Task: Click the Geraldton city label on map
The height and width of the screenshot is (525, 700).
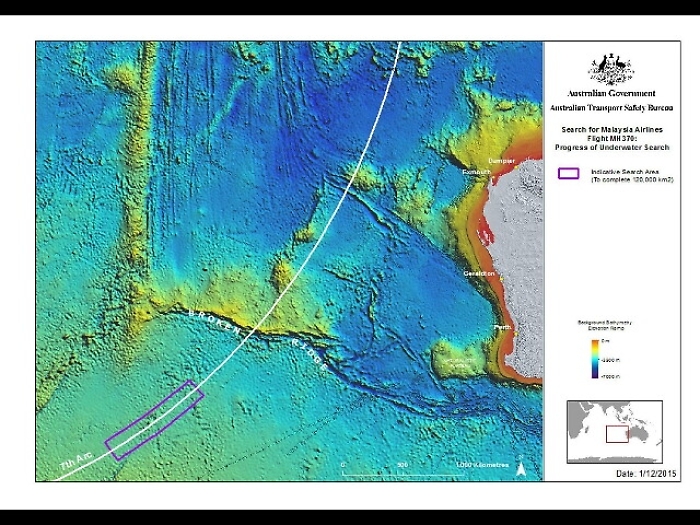Action: click(x=478, y=272)
